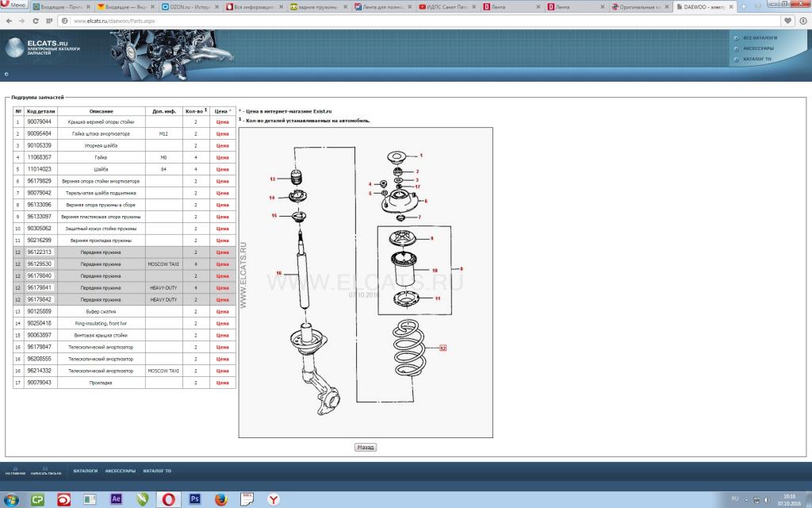Select part number 12 on diagram
Viewport: 812px width, 508px height.
pyautogui.click(x=443, y=348)
